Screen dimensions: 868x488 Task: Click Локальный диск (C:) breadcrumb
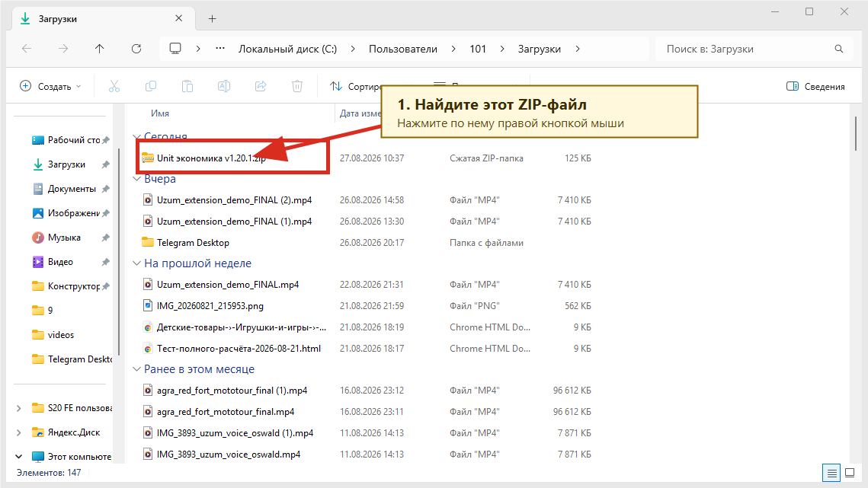287,49
